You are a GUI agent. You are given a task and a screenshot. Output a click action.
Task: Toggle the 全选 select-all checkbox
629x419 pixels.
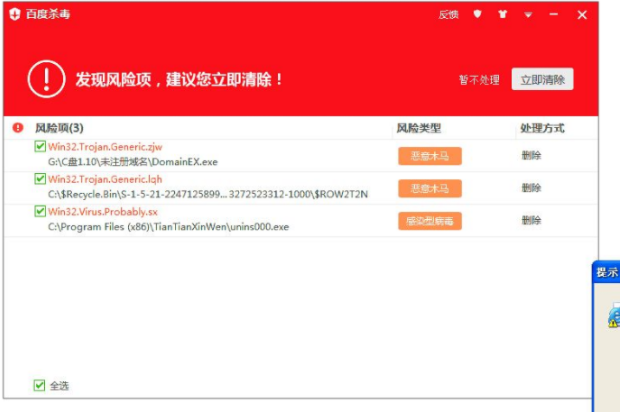(x=39, y=385)
